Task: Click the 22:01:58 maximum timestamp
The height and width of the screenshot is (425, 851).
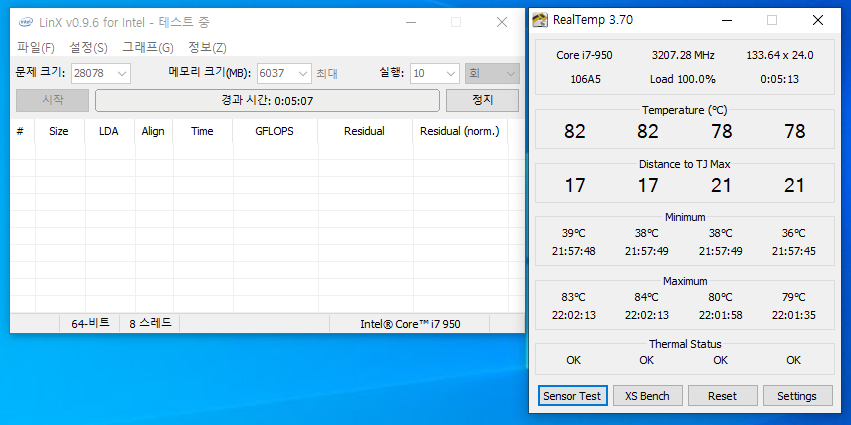Action: coord(720,315)
